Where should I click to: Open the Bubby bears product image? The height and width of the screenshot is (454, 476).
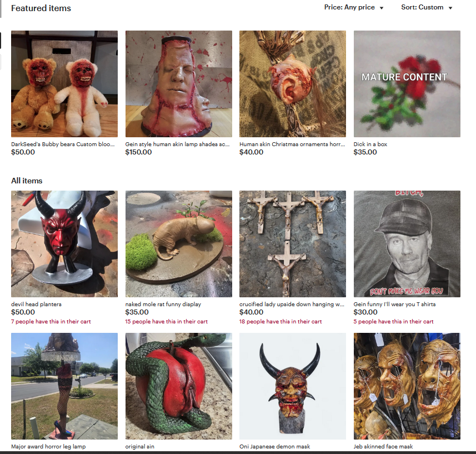click(64, 84)
